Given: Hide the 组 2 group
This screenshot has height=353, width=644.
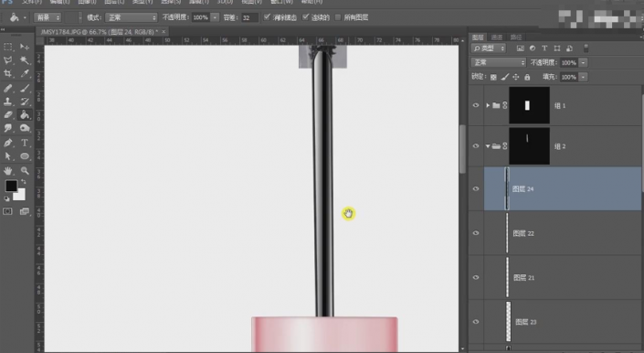Looking at the screenshot, I should click(476, 146).
